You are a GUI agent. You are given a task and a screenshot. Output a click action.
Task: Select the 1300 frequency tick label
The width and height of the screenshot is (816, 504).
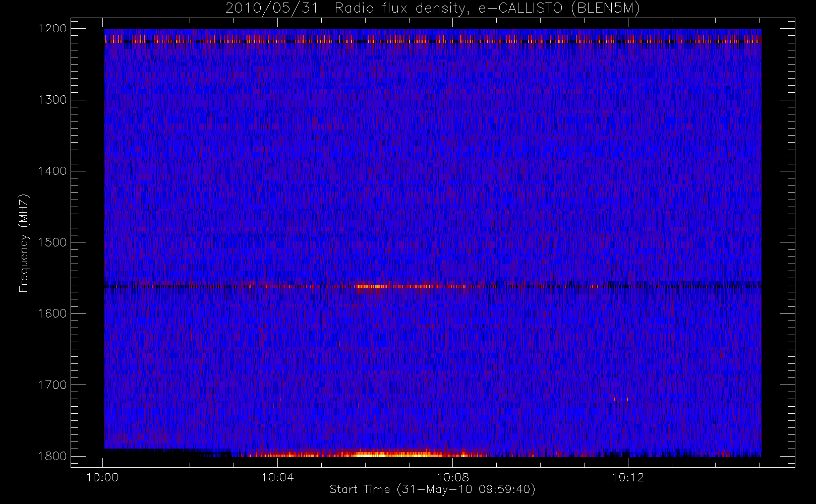(x=52, y=100)
